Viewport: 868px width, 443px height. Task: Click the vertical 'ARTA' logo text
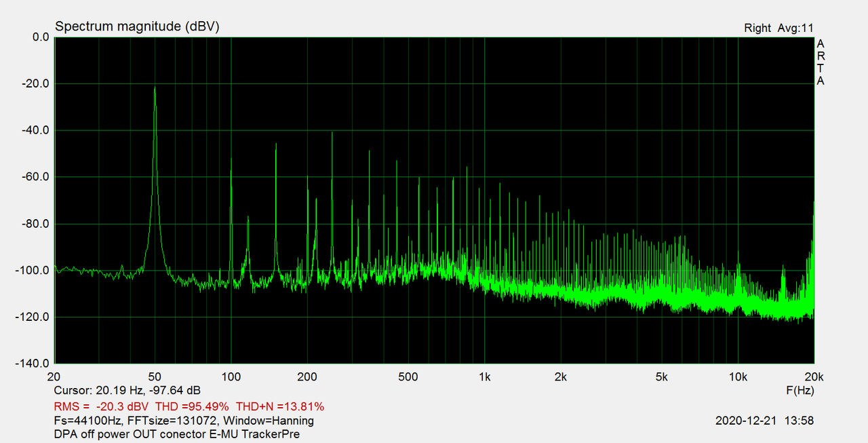click(821, 62)
